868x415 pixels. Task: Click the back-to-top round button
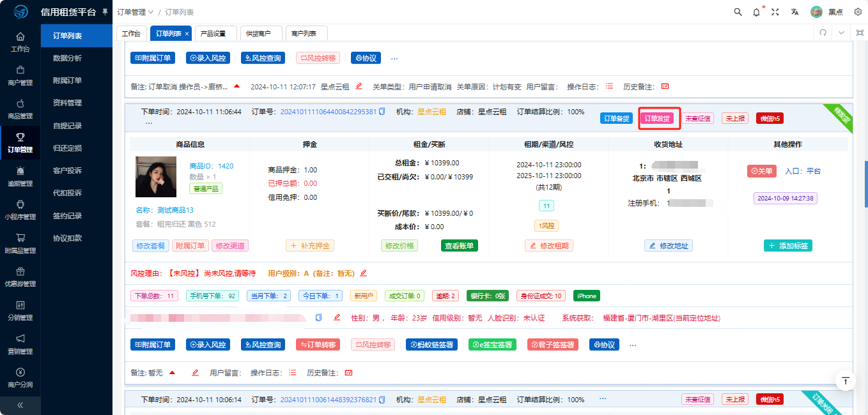(846, 381)
